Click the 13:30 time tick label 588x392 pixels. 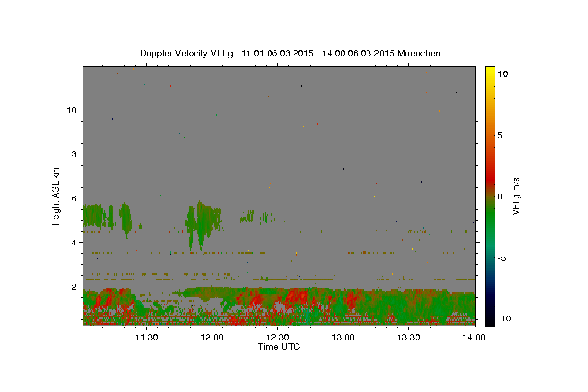point(409,337)
